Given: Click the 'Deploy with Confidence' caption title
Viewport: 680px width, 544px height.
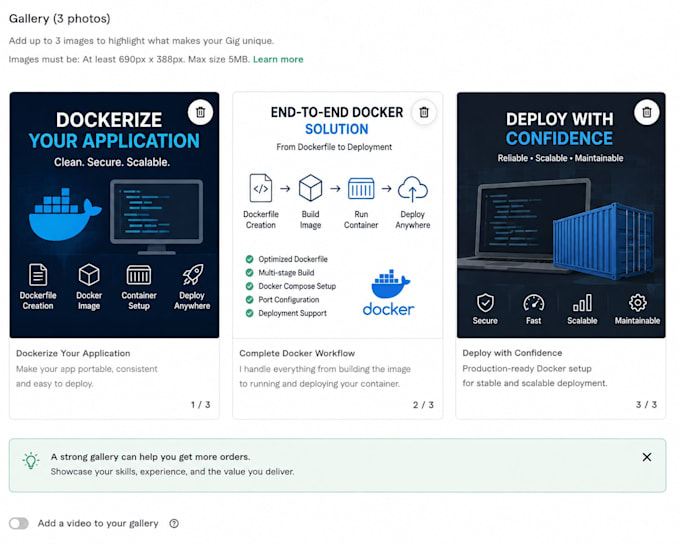Looking at the screenshot, I should click(512, 353).
